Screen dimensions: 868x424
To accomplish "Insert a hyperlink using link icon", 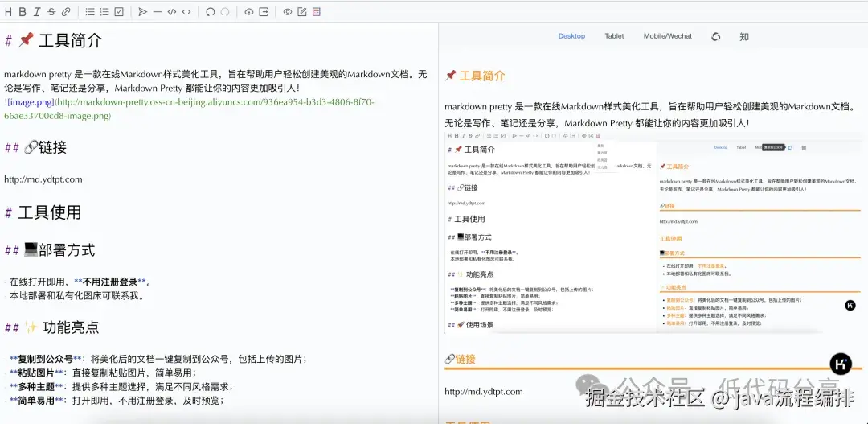I will 66,11.
